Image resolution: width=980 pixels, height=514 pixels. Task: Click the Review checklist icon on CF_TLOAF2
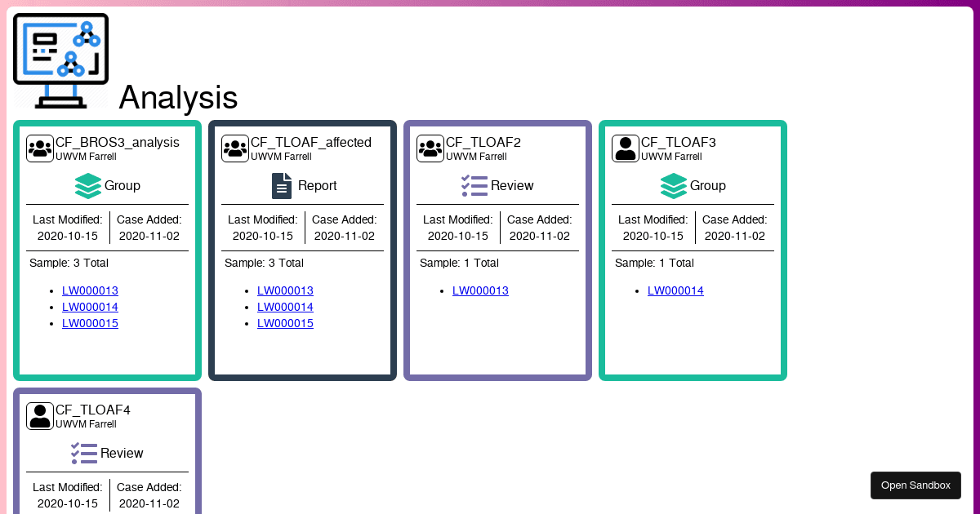[x=474, y=186]
